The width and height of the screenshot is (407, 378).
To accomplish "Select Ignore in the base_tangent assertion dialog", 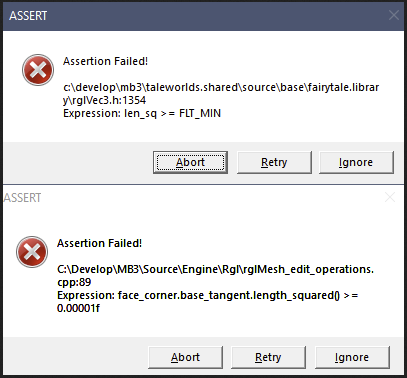I will coord(352,357).
